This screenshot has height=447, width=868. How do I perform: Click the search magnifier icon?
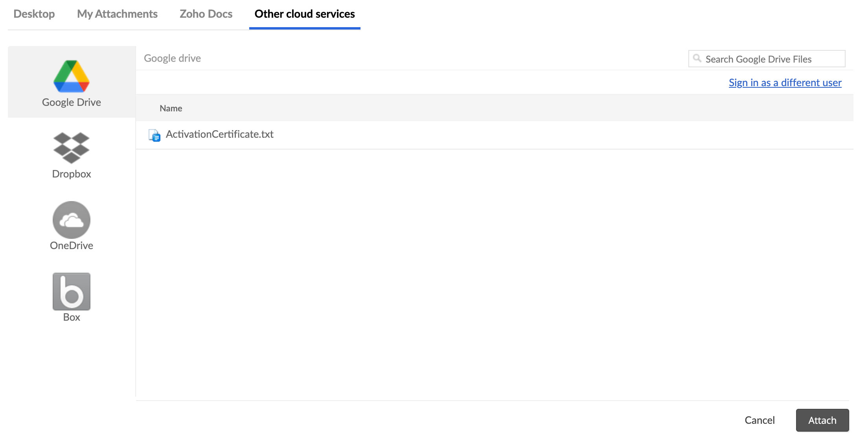coord(697,59)
